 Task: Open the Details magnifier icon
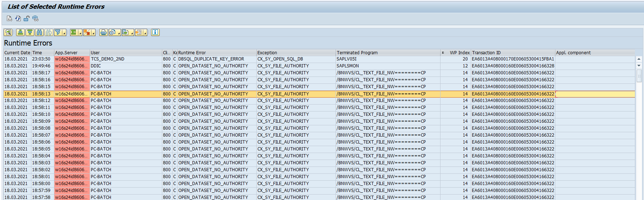[8, 32]
